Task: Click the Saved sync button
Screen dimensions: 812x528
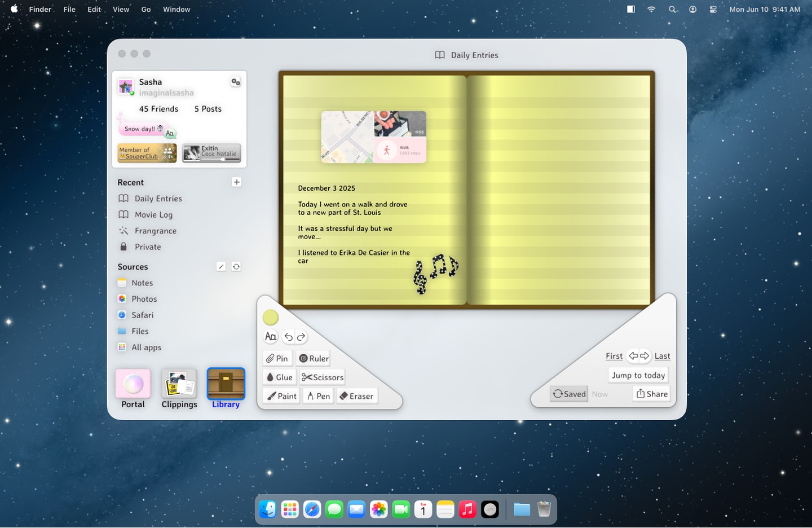Action: pyautogui.click(x=569, y=394)
